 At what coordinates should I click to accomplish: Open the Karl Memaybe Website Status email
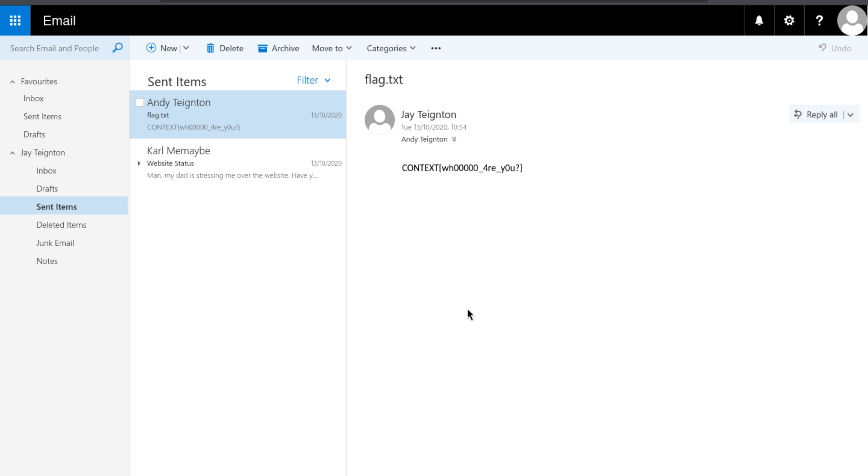pos(237,163)
